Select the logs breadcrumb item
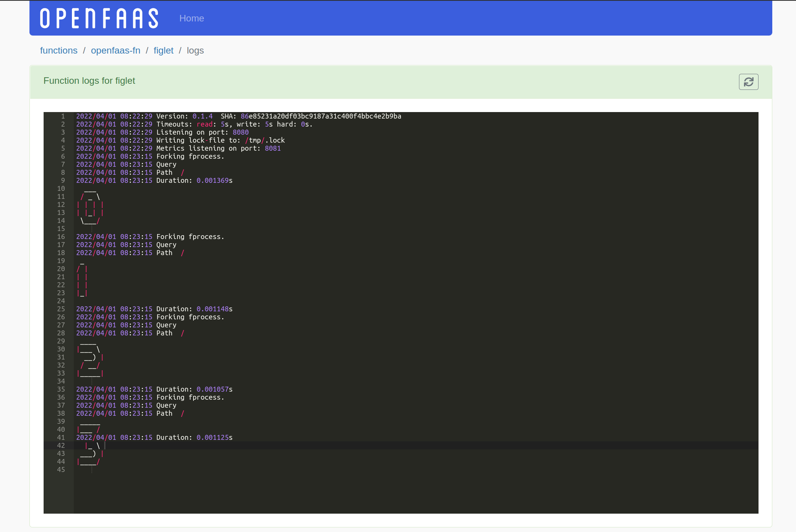The image size is (796, 532). click(x=195, y=50)
